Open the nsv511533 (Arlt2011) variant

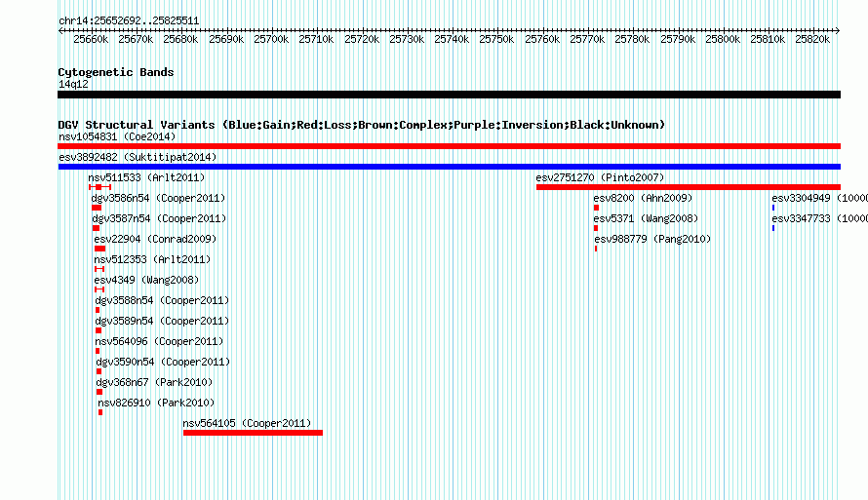pyautogui.click(x=146, y=177)
